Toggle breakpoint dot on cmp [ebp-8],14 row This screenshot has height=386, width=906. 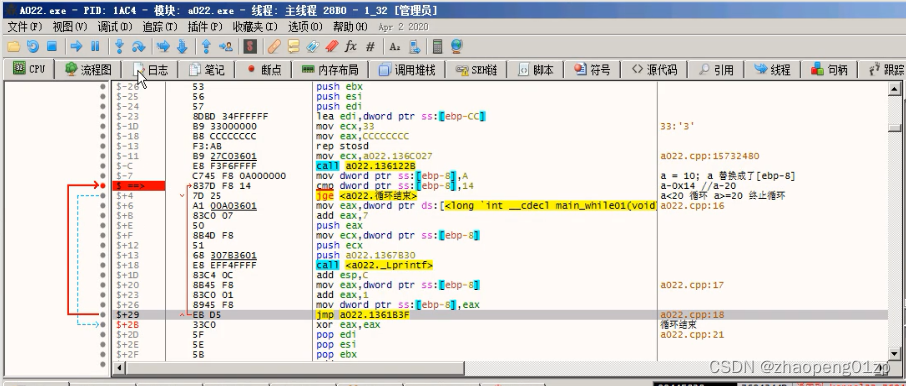pos(103,186)
